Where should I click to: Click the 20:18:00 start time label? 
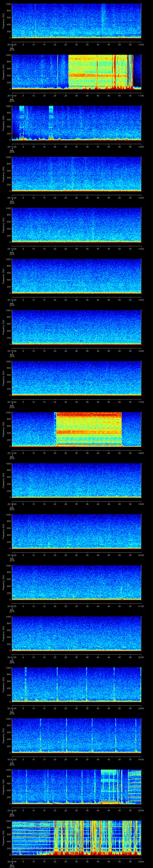point(12,504)
